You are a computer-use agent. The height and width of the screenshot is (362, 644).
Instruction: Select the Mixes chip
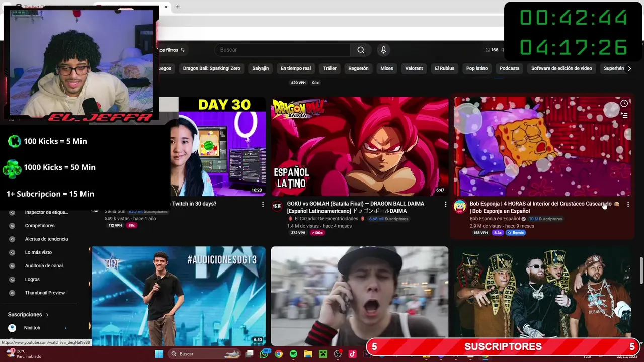pos(387,68)
